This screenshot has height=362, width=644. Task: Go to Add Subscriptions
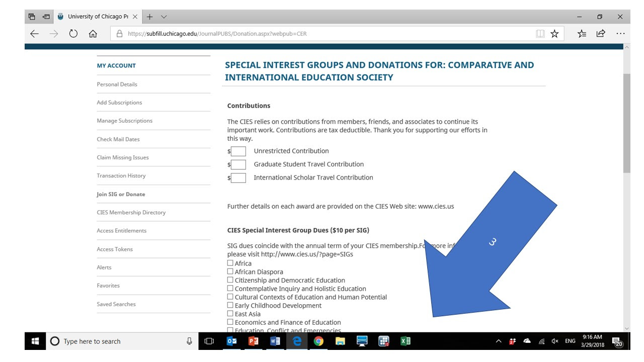point(119,103)
